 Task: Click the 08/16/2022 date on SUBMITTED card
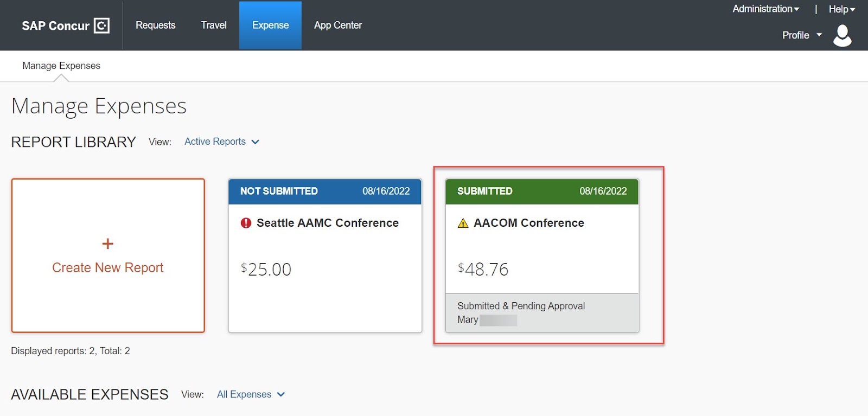pyautogui.click(x=603, y=191)
